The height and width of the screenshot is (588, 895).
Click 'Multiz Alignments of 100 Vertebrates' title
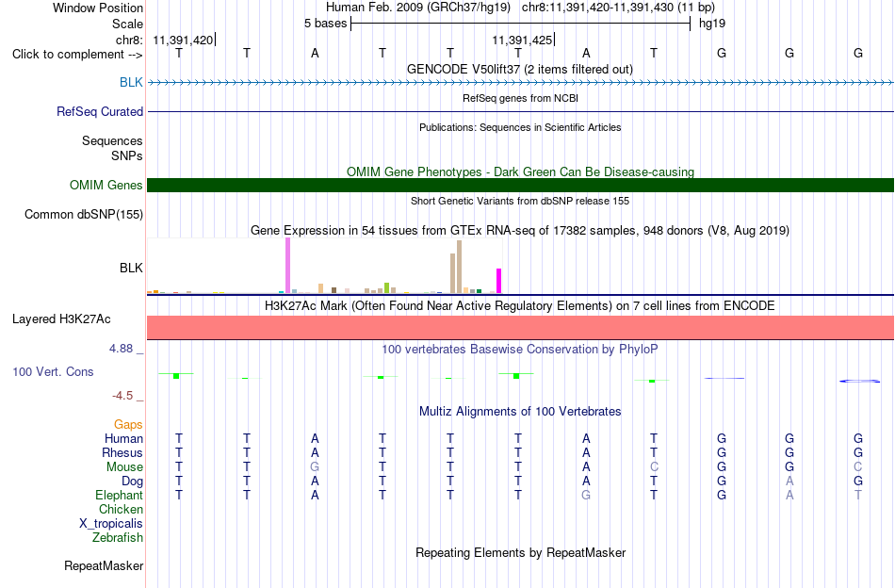[520, 411]
